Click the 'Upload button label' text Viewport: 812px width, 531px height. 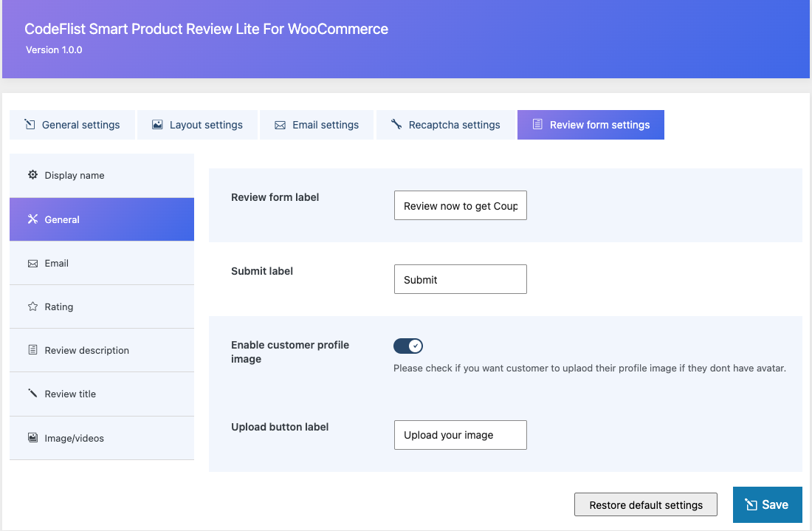coord(280,427)
